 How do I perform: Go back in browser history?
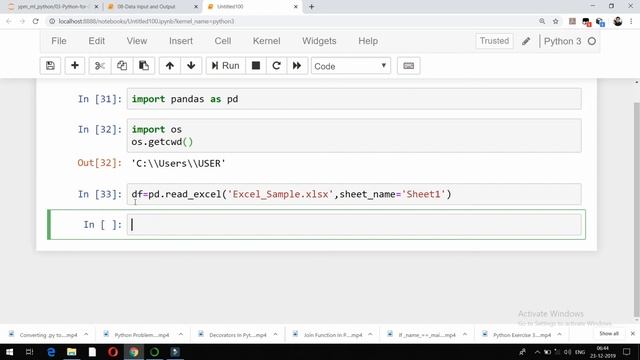coord(9,21)
